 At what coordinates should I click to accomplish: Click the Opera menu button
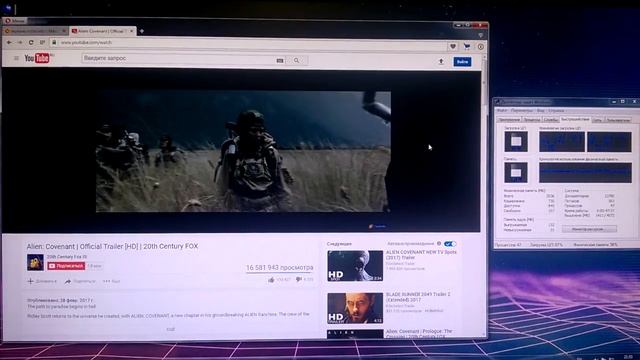pyautogui.click(x=16, y=21)
